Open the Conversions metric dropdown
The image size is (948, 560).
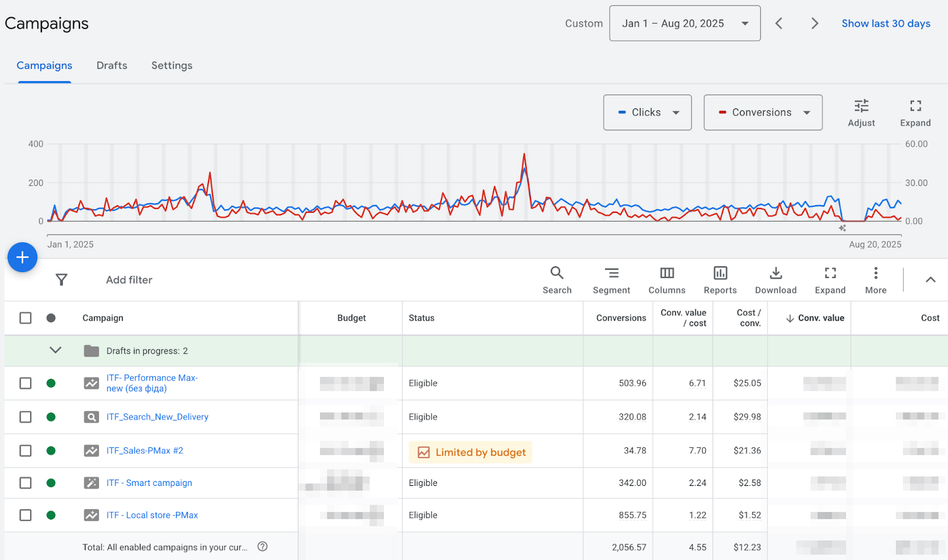(x=763, y=113)
